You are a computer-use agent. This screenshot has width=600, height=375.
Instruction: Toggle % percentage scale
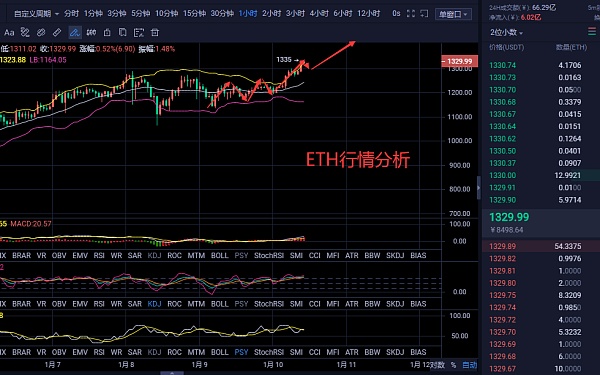pyautogui.click(x=453, y=365)
